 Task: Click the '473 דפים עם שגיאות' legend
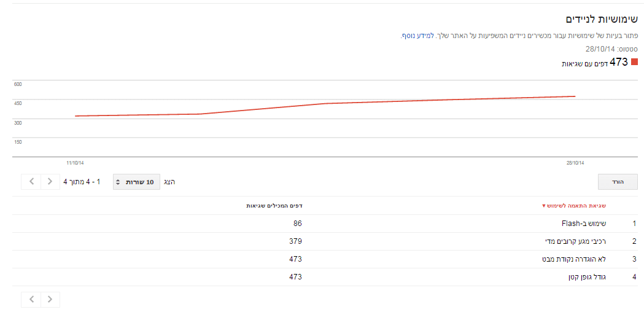coord(595,63)
